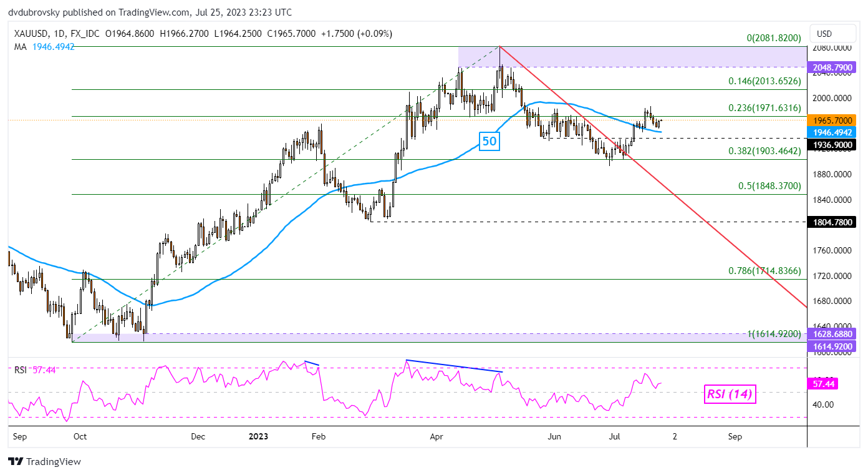Click the Apr label on the time axis

click(x=436, y=436)
